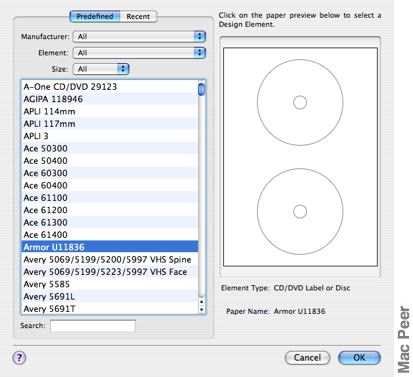Viewport: 413px width, 377px height.
Task: Click the scroll down arrow in paper list
Action: point(201,310)
